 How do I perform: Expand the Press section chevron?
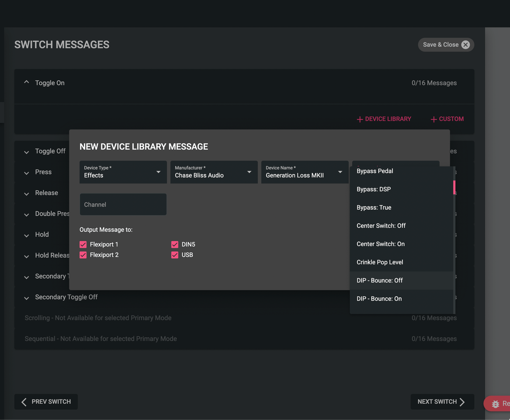click(27, 173)
